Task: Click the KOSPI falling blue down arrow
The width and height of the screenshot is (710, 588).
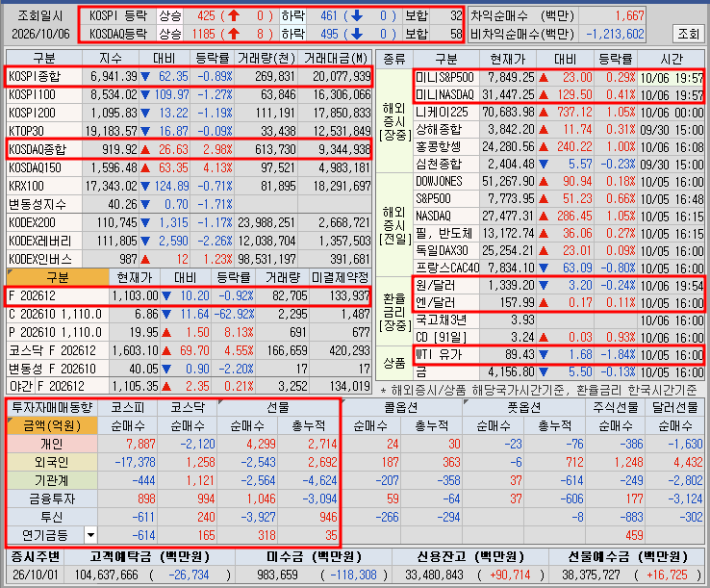Action: coord(357,15)
